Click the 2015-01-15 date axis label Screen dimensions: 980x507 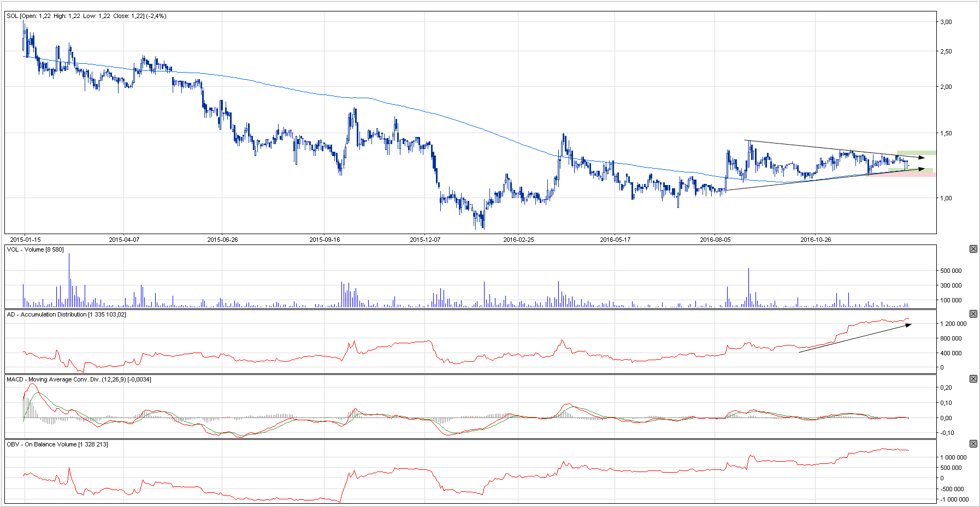[x=25, y=240]
